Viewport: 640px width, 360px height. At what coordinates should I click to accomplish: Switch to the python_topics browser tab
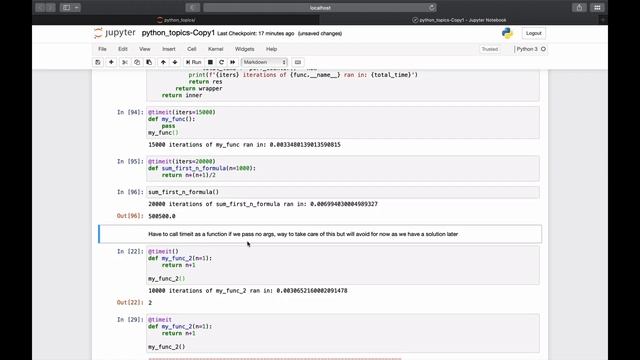coord(176,20)
